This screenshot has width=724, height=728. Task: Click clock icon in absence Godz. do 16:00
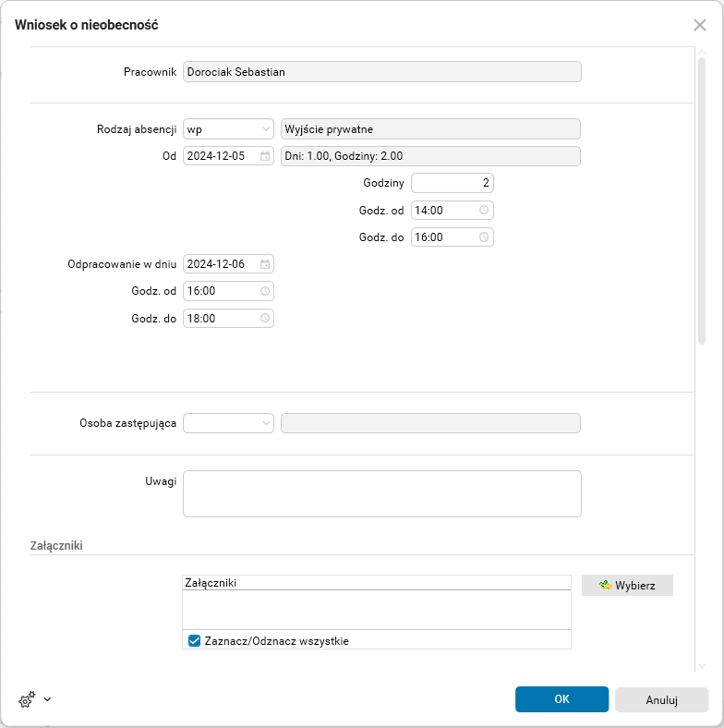pyautogui.click(x=484, y=237)
